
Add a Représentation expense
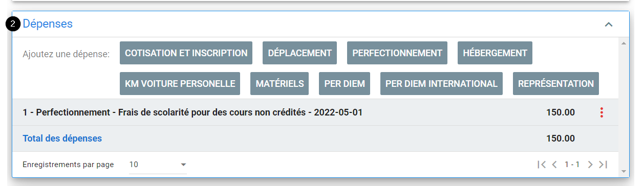556,84
